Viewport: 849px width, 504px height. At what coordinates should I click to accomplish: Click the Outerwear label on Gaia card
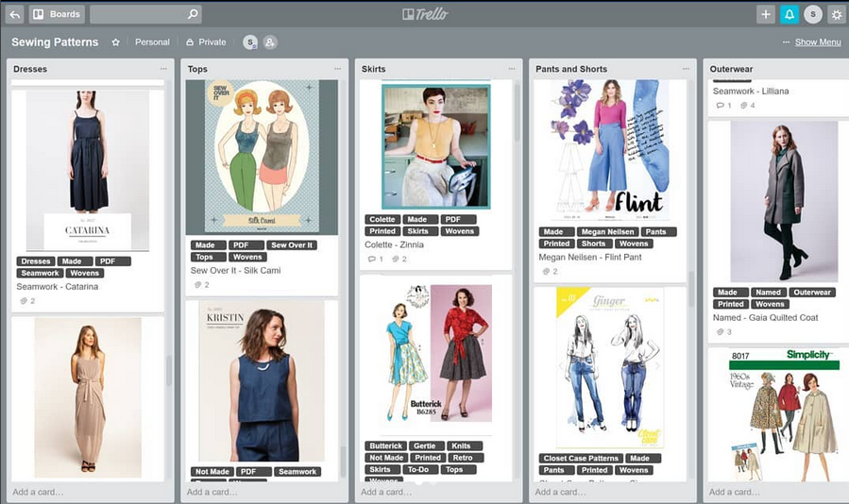point(812,293)
